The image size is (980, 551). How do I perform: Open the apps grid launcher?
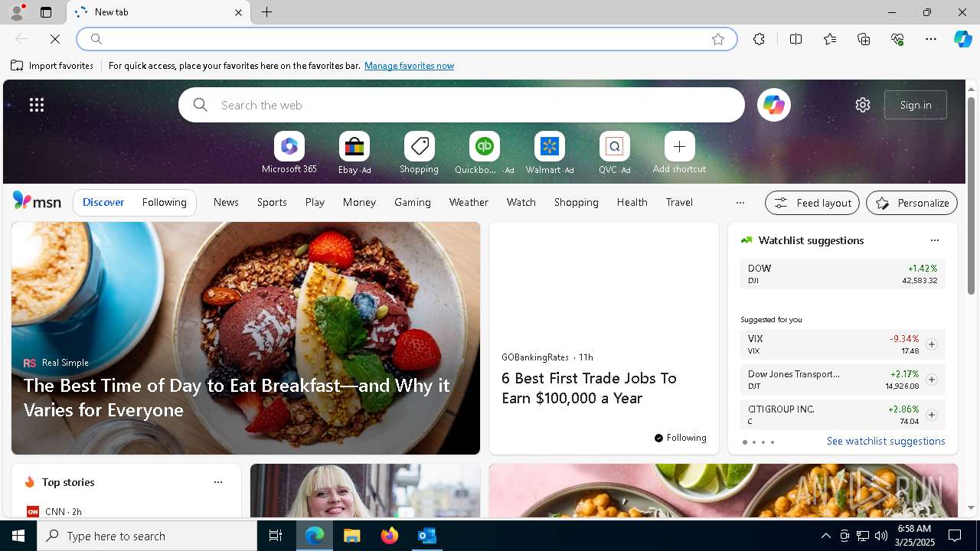(x=37, y=105)
